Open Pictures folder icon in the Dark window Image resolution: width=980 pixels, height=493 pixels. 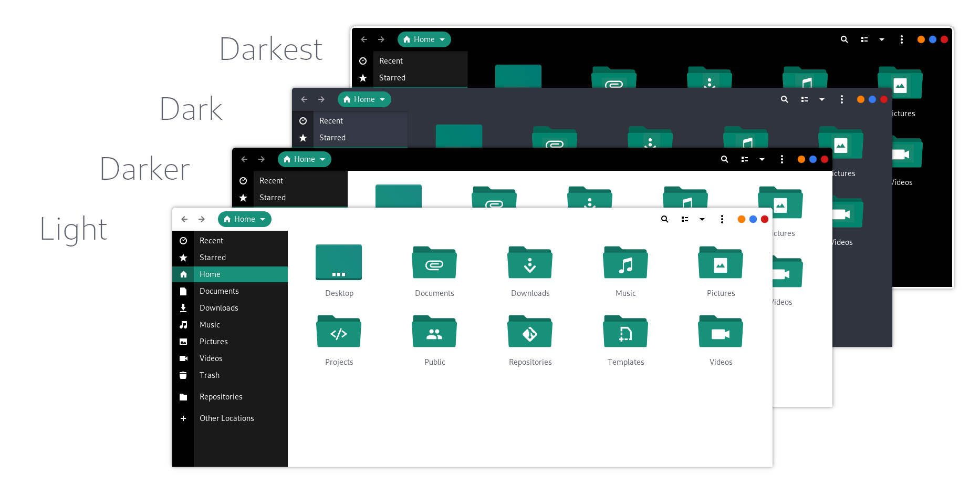click(841, 142)
